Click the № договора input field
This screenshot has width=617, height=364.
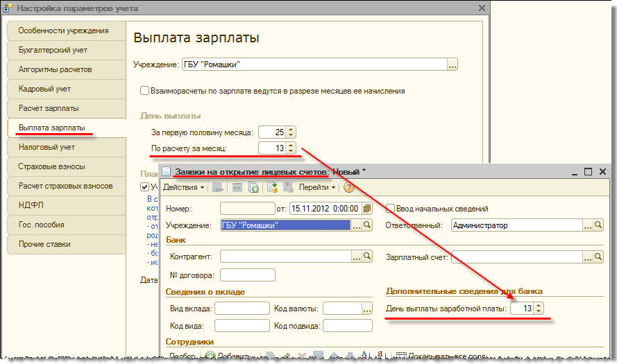(248, 275)
